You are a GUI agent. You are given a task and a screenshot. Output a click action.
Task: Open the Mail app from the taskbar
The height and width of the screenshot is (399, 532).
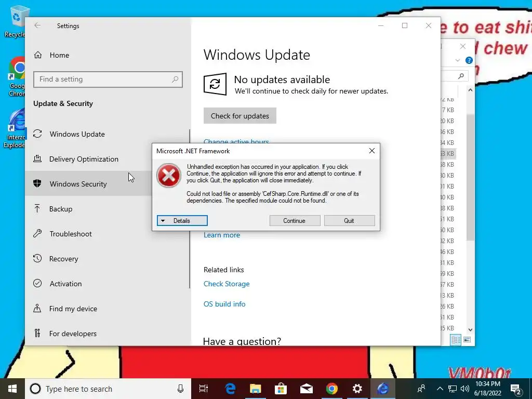click(x=307, y=389)
